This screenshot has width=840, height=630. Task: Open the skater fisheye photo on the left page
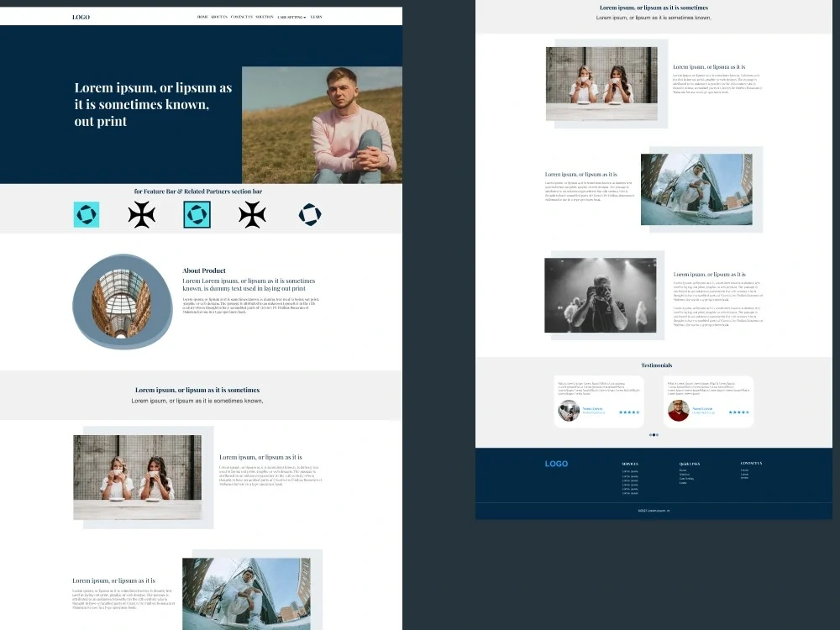click(x=246, y=594)
